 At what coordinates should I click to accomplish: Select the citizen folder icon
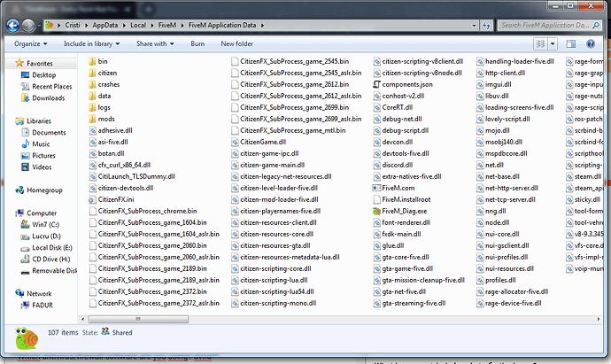pos(92,73)
